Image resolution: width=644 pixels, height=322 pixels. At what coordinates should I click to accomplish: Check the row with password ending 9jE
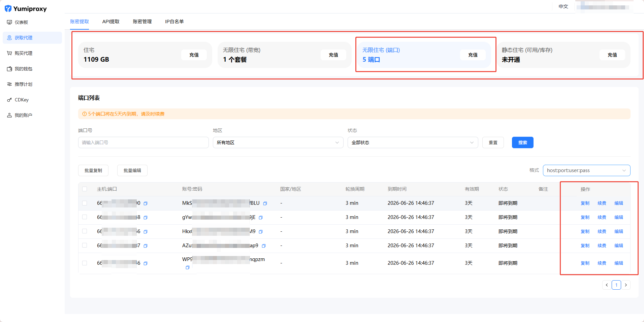pos(85,217)
